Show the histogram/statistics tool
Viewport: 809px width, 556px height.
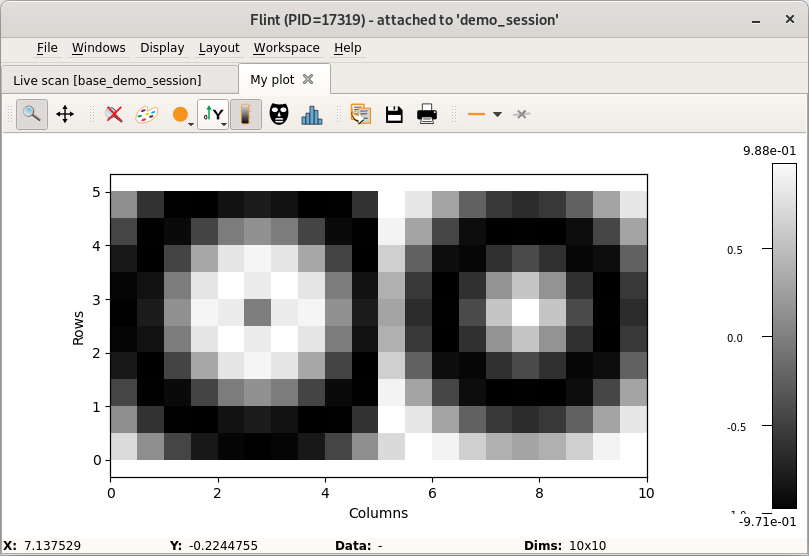312,114
